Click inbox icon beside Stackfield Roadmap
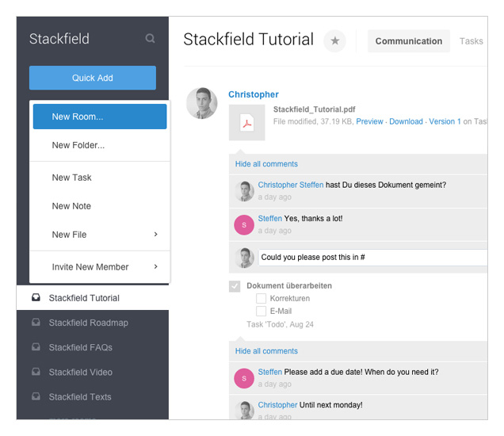Viewport: 504px width, 436px height. [36, 322]
